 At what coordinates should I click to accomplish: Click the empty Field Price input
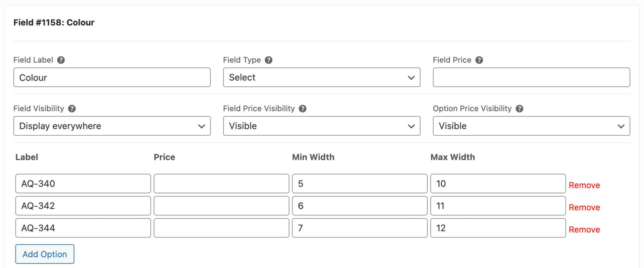point(531,77)
